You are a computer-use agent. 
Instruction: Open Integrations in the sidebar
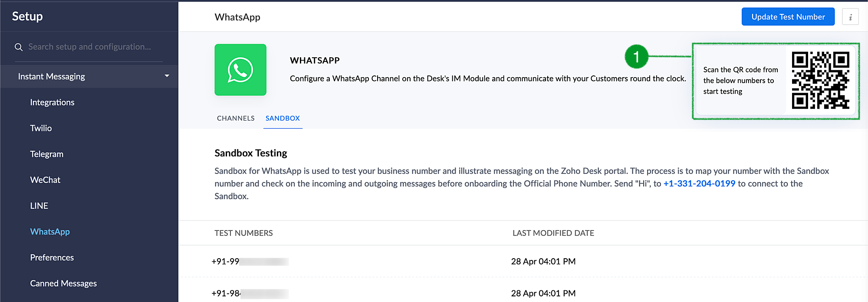click(x=52, y=102)
